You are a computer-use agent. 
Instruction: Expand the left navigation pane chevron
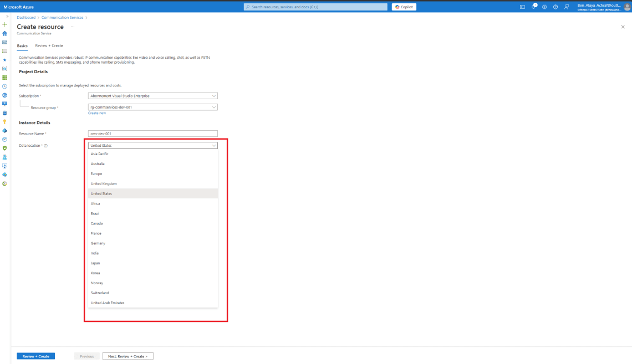point(6,16)
